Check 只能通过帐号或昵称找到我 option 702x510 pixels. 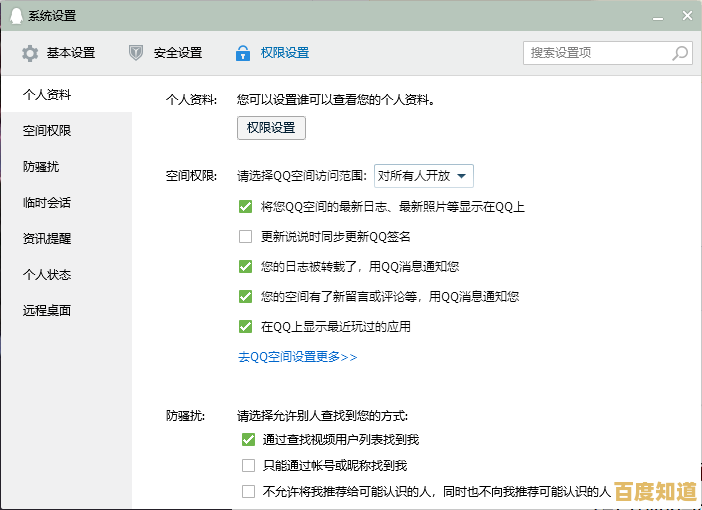pos(249,466)
